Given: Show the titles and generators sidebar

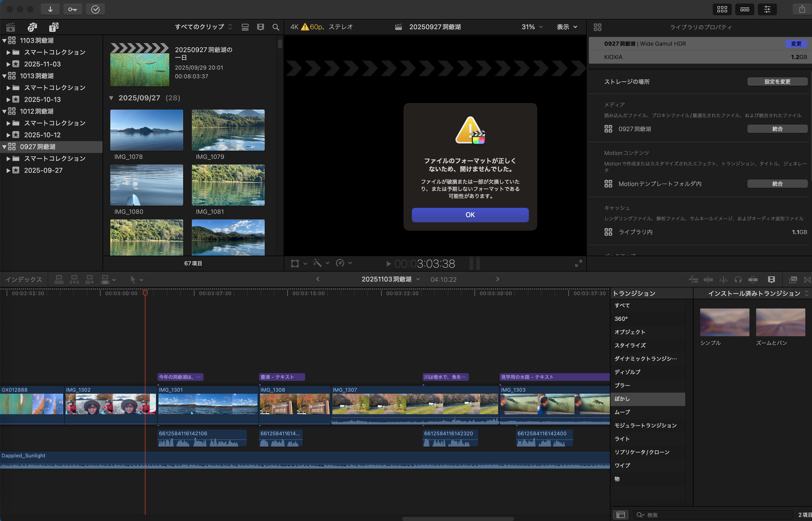Looking at the screenshot, I should coord(53,27).
